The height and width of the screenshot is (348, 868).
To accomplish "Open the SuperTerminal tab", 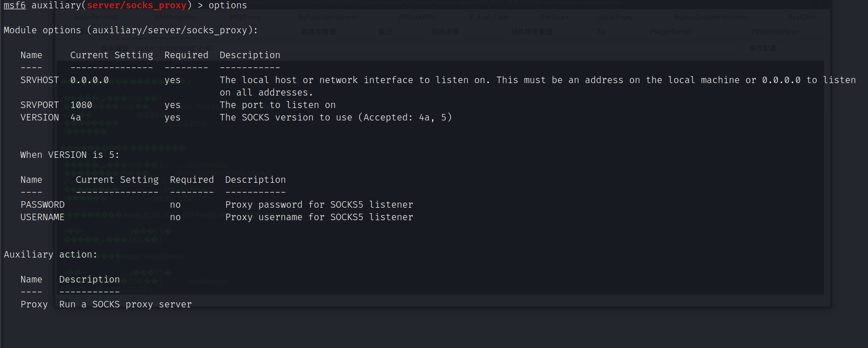I will [x=96, y=17].
